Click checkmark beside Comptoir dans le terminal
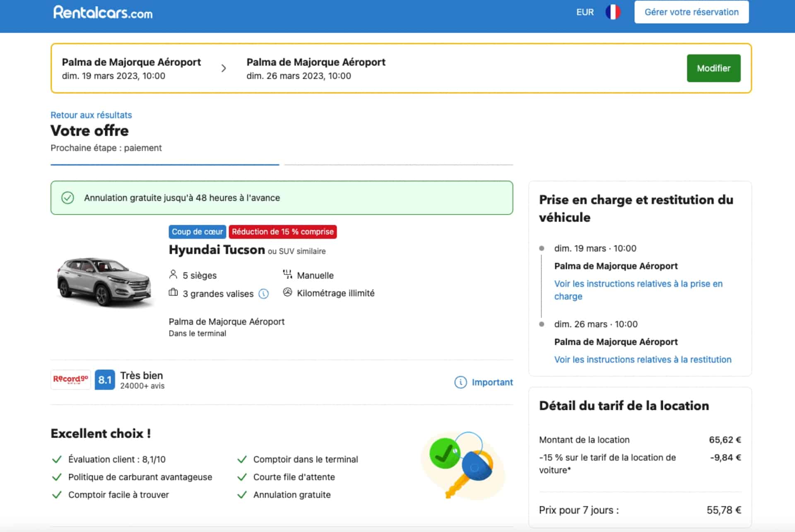This screenshot has height=532, width=795. point(242,459)
